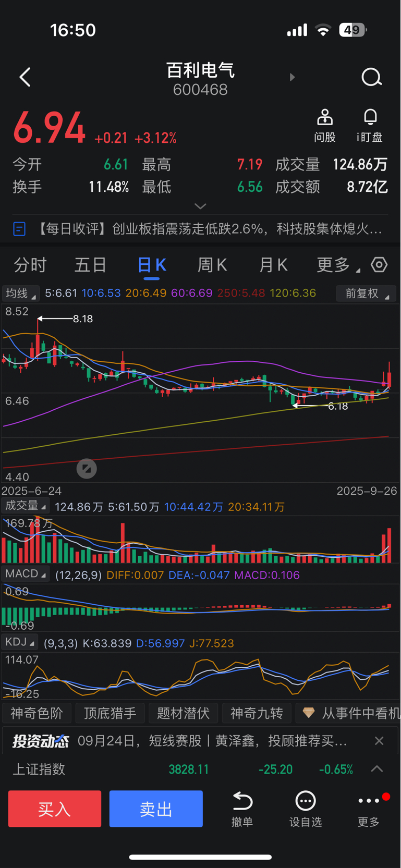Tap the back arrow icon
The height and width of the screenshot is (868, 401).
click(x=25, y=77)
